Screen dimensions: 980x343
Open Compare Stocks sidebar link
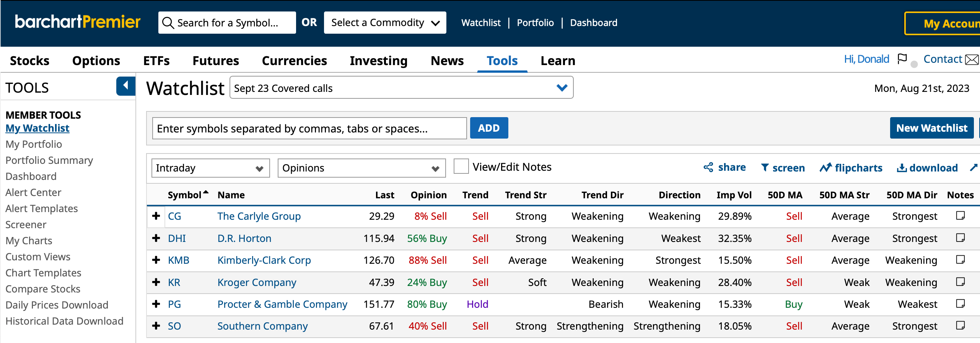[x=43, y=289]
